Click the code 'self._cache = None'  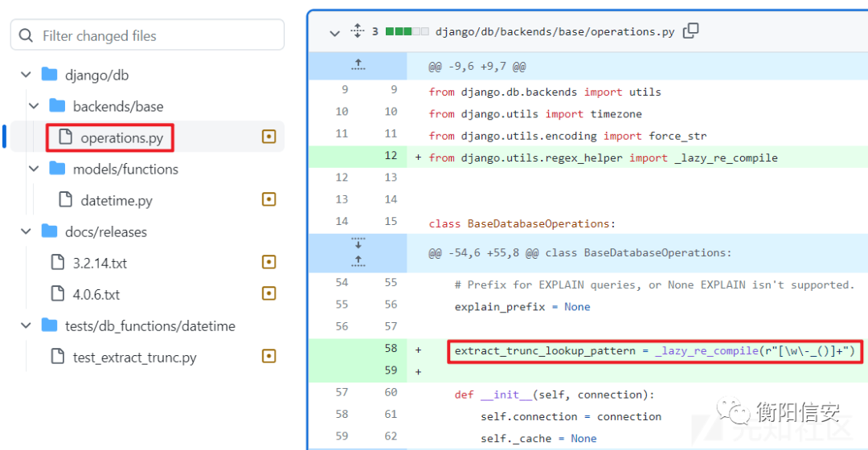pos(538,439)
